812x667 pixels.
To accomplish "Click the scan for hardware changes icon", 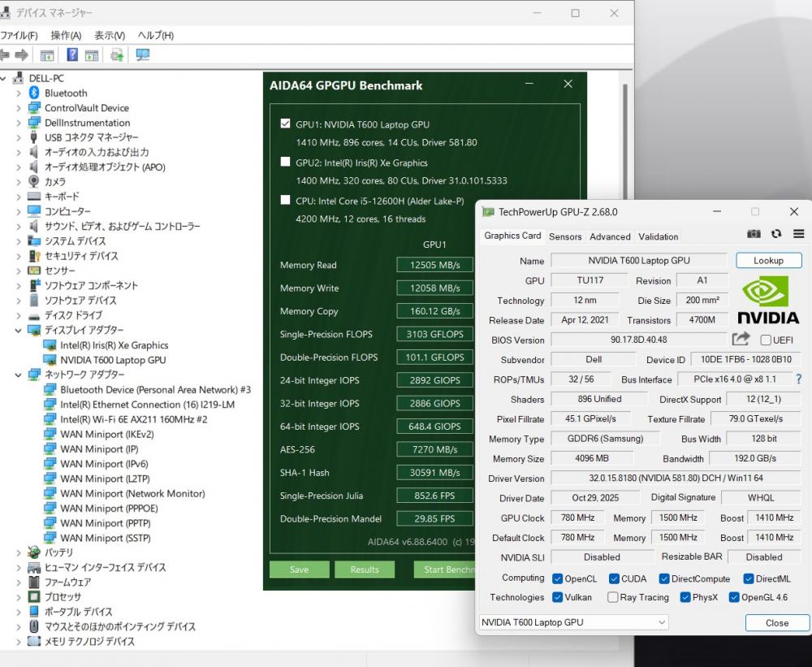I will coord(143,54).
